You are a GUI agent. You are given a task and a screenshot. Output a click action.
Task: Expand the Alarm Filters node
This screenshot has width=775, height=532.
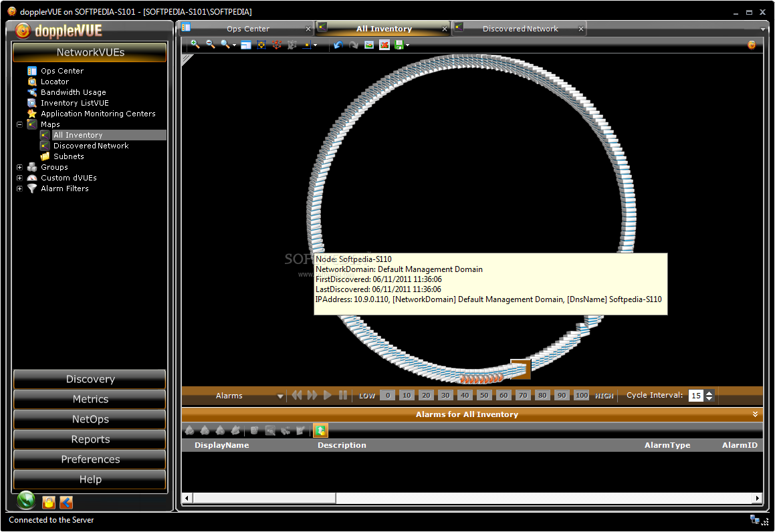[x=19, y=188]
